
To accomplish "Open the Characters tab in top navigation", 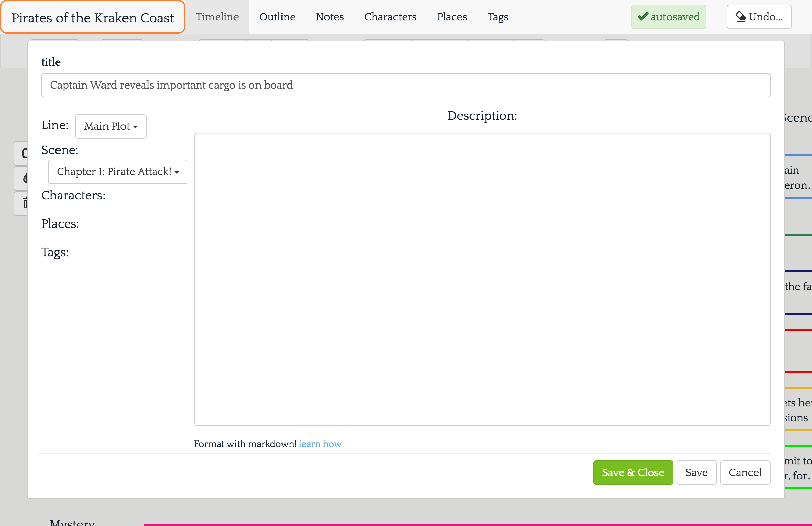I will pos(390,17).
